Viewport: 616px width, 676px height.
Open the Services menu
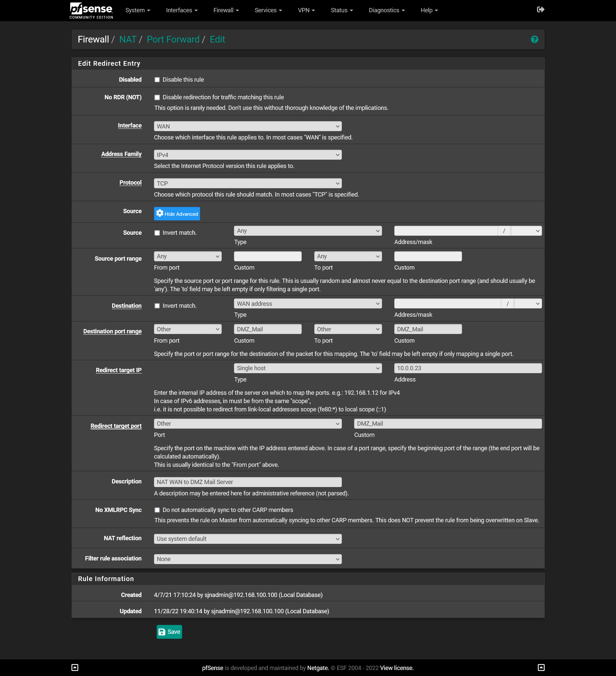point(268,10)
